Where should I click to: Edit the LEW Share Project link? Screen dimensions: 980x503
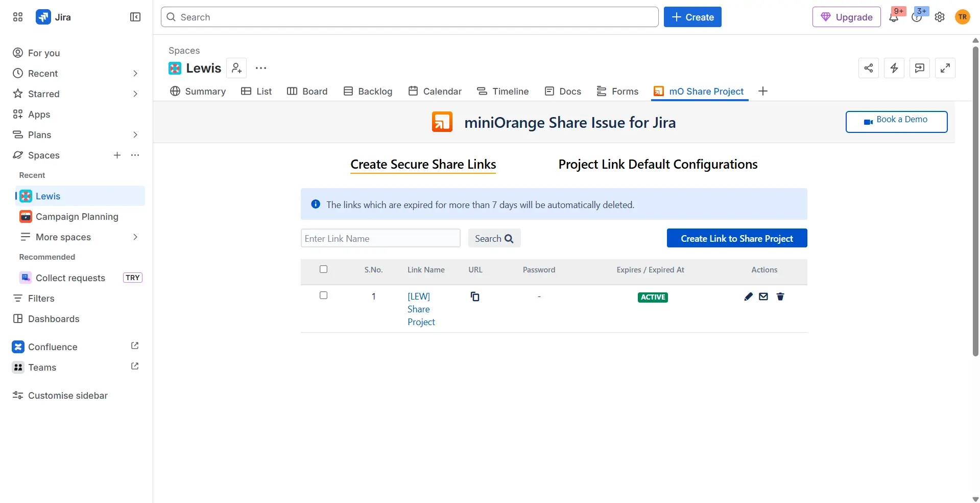749,296
